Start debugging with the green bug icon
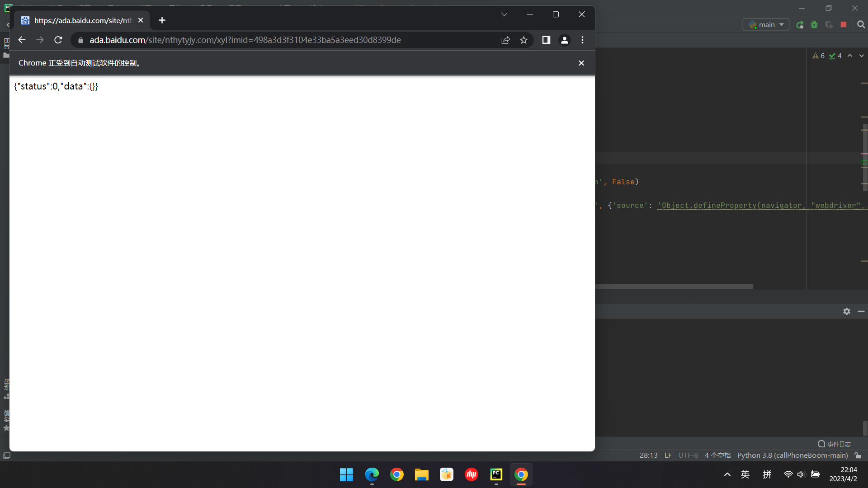Image resolution: width=868 pixels, height=488 pixels. click(814, 24)
